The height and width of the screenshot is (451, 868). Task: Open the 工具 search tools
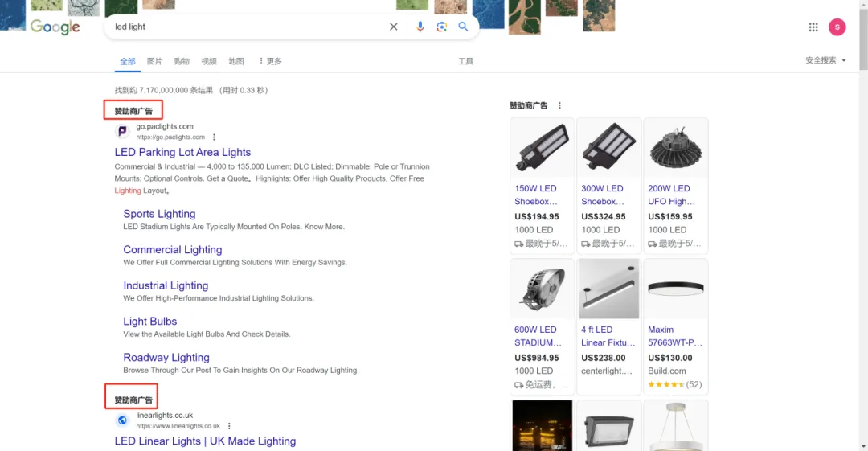(465, 61)
